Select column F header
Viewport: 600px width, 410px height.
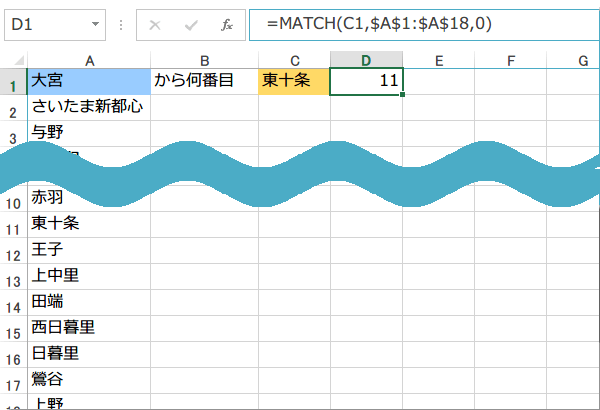[510, 60]
